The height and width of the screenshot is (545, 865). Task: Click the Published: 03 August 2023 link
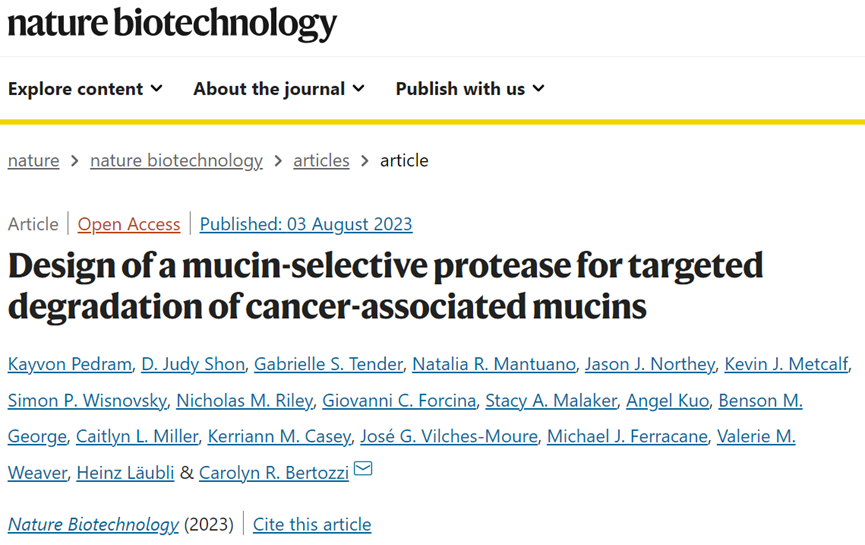point(306,225)
